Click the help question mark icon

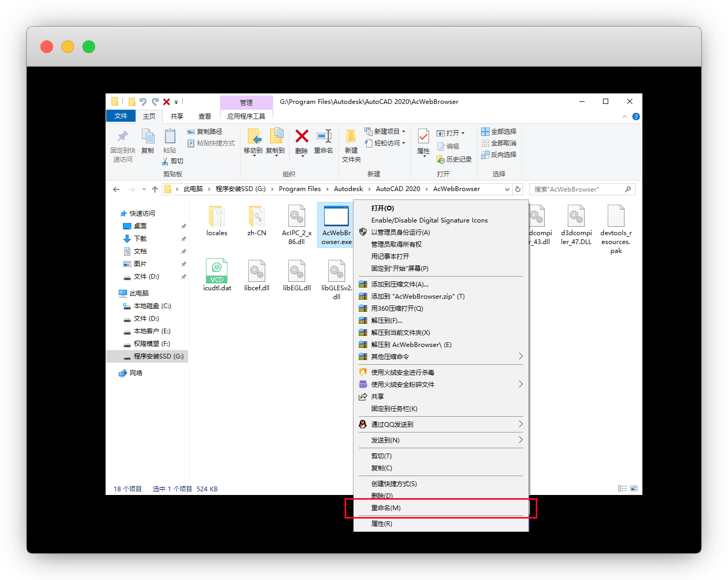[636, 117]
